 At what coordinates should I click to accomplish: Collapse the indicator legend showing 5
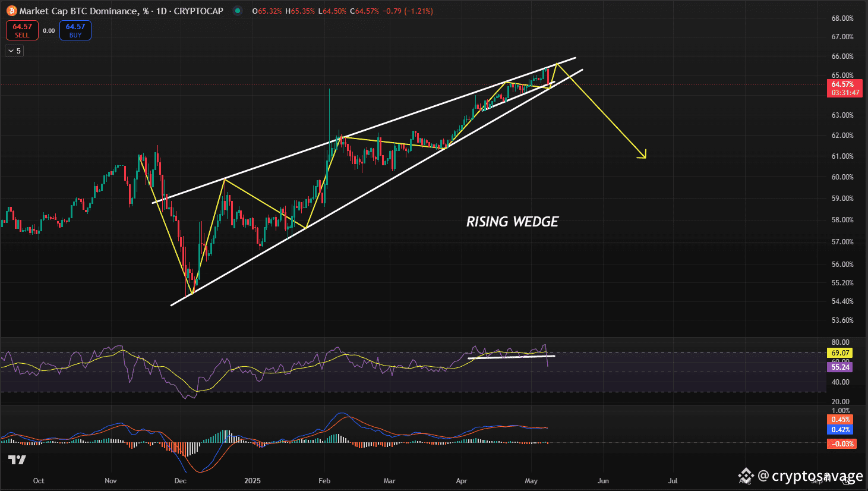[x=14, y=51]
